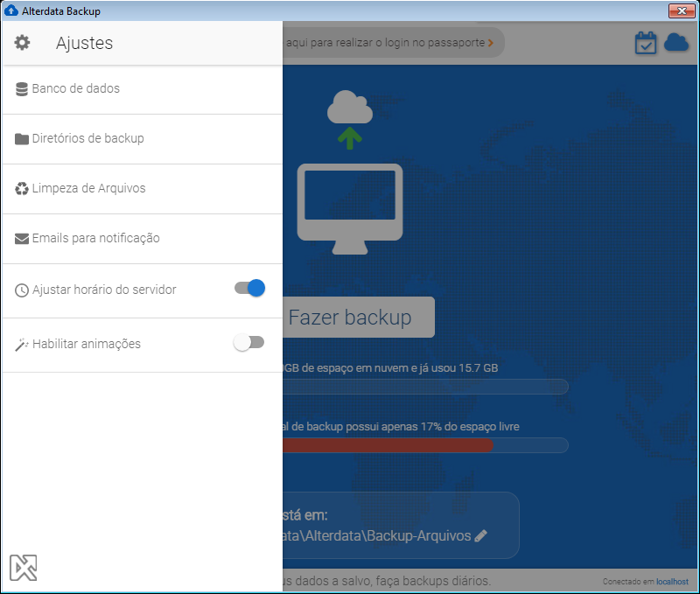Viewport: 700px width, 594px height.
Task: Click the recycle icon for file cleanup
Action: [x=21, y=189]
